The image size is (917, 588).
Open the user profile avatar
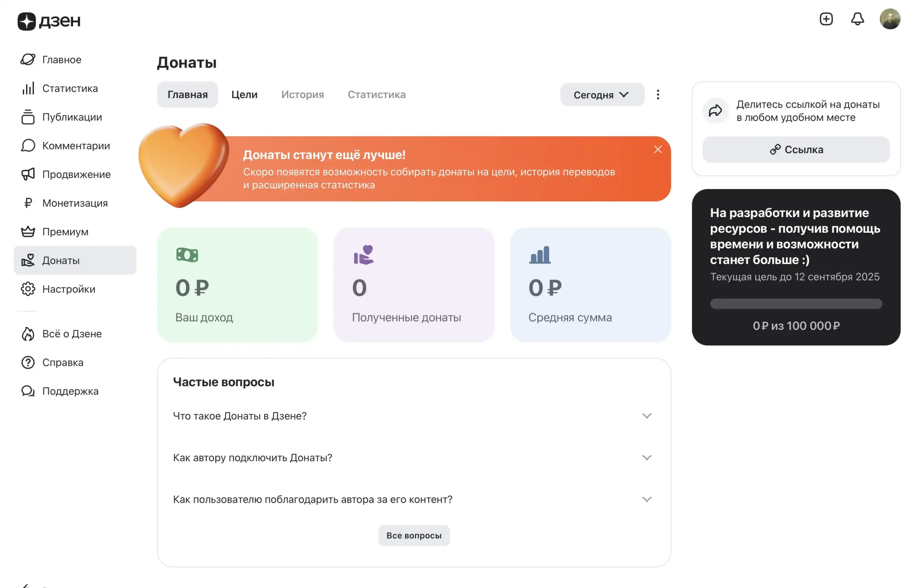pyautogui.click(x=890, y=19)
